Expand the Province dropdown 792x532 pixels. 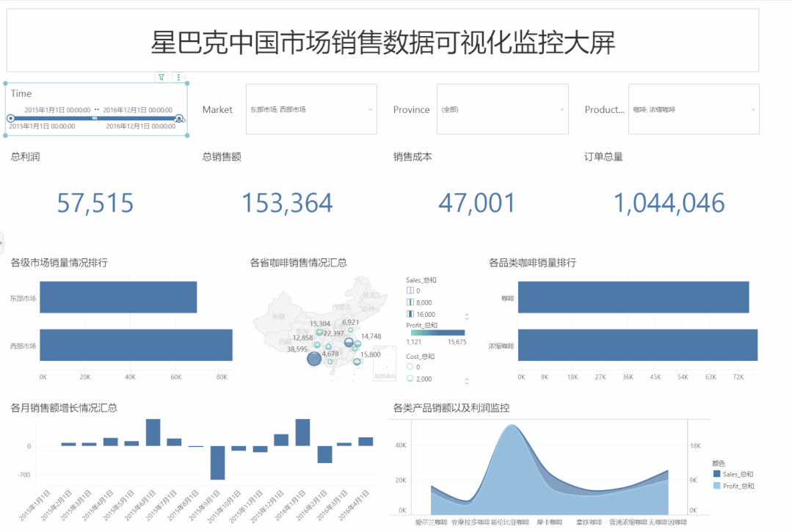(502, 109)
